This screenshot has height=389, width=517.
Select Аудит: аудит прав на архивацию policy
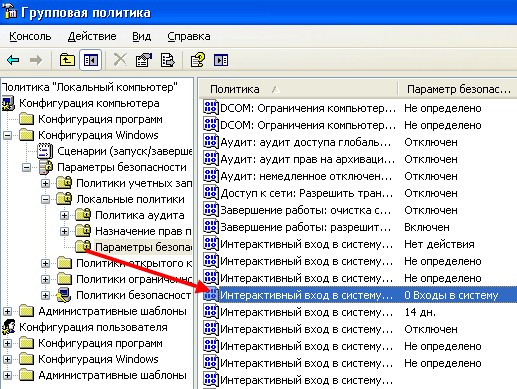coord(308,159)
